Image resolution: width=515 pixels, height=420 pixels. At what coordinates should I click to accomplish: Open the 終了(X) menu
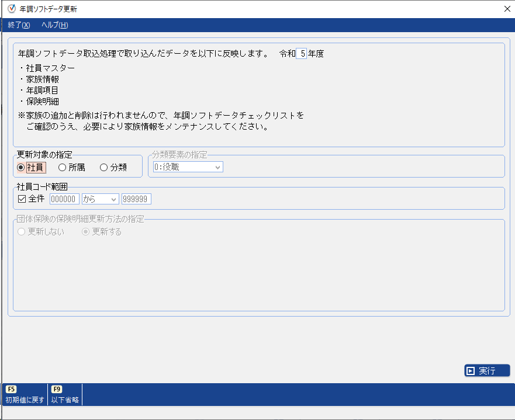tap(19, 25)
